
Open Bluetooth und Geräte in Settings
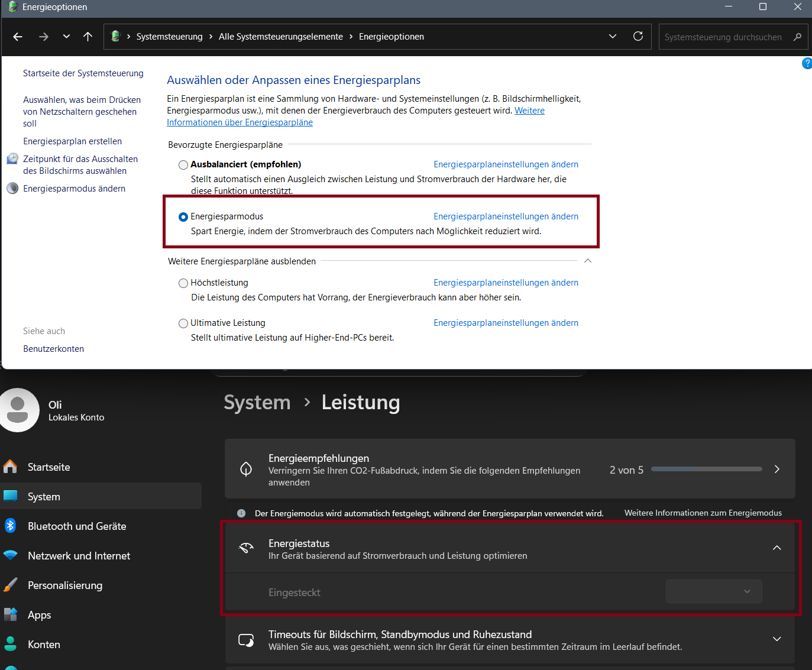77,526
